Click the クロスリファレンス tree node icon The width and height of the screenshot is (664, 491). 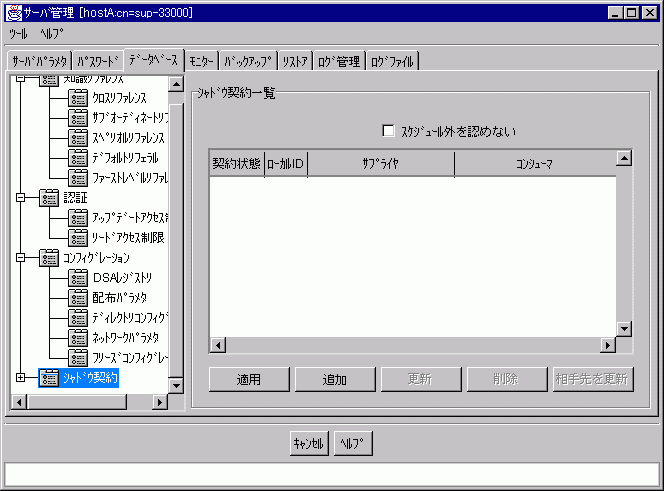(78, 97)
